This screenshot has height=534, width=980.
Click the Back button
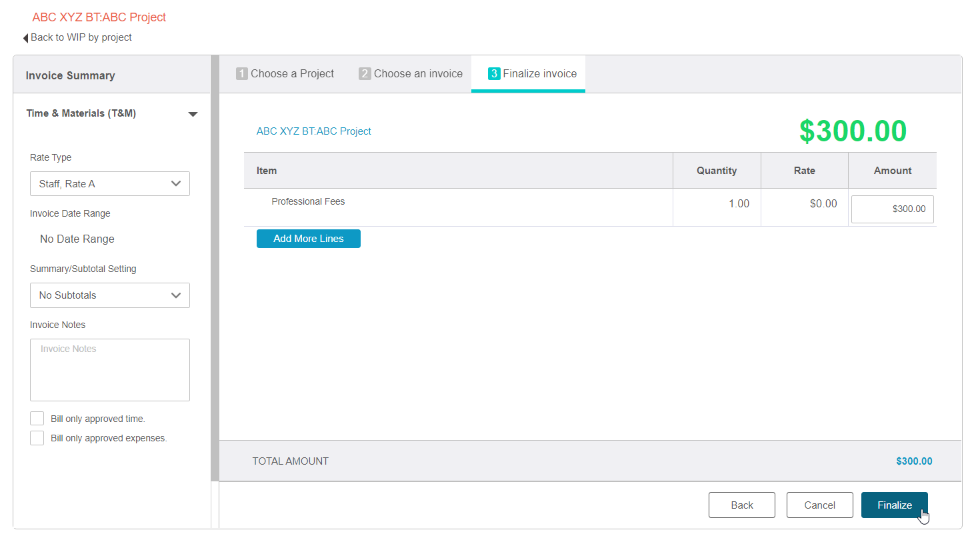(742, 505)
